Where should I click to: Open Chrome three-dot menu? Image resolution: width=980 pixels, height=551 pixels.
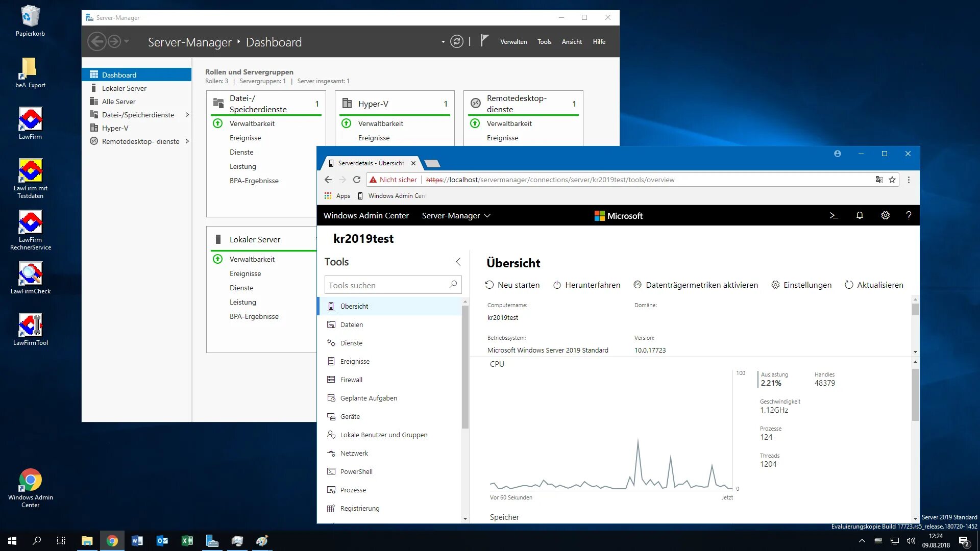[x=909, y=180]
